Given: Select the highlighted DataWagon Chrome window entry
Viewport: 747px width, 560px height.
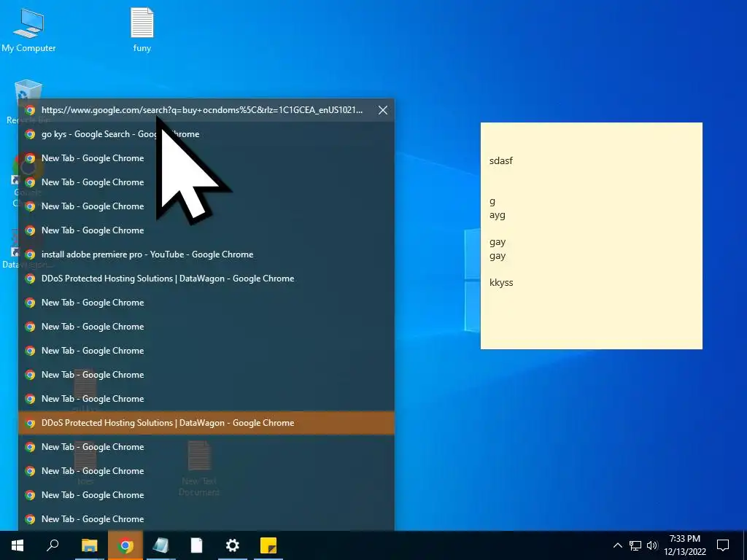Looking at the screenshot, I should coord(206,423).
